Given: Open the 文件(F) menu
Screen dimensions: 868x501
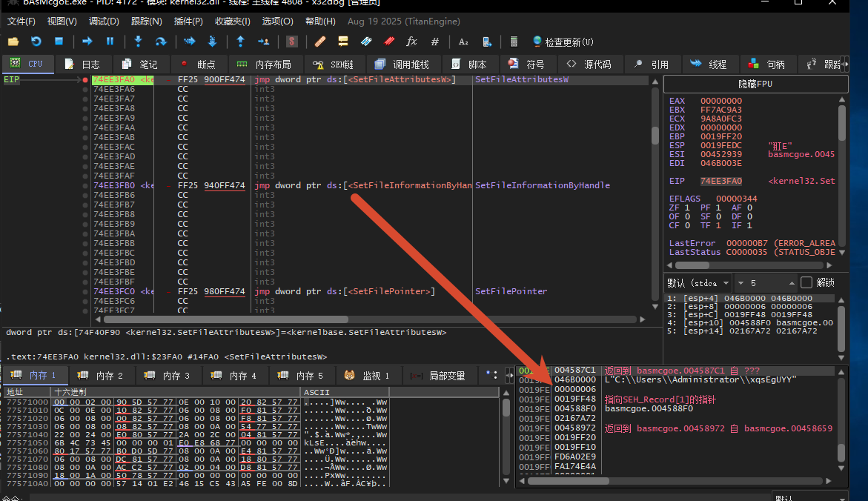Looking at the screenshot, I should [x=21, y=21].
